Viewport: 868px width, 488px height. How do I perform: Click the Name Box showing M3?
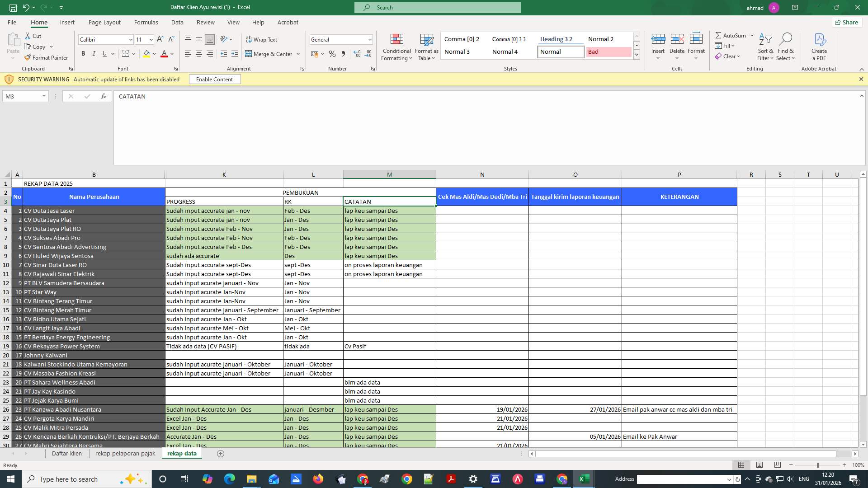click(x=23, y=96)
